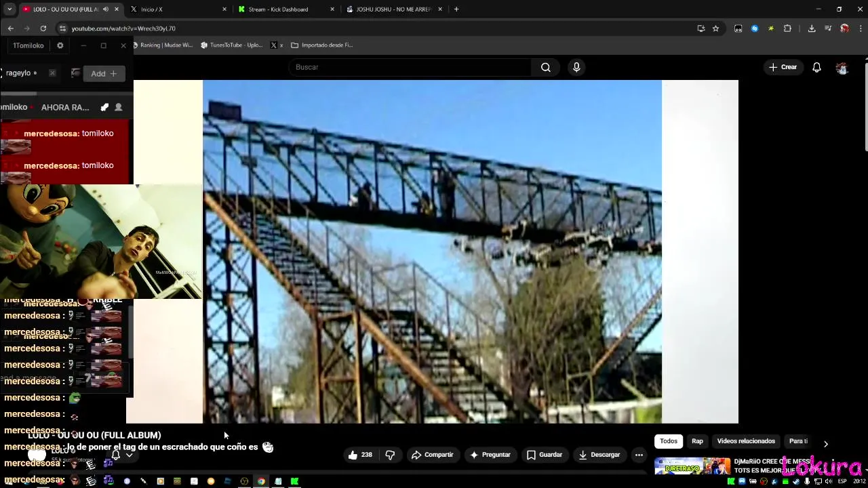
Task: Start voice search with microphone icon
Action: pos(576,67)
